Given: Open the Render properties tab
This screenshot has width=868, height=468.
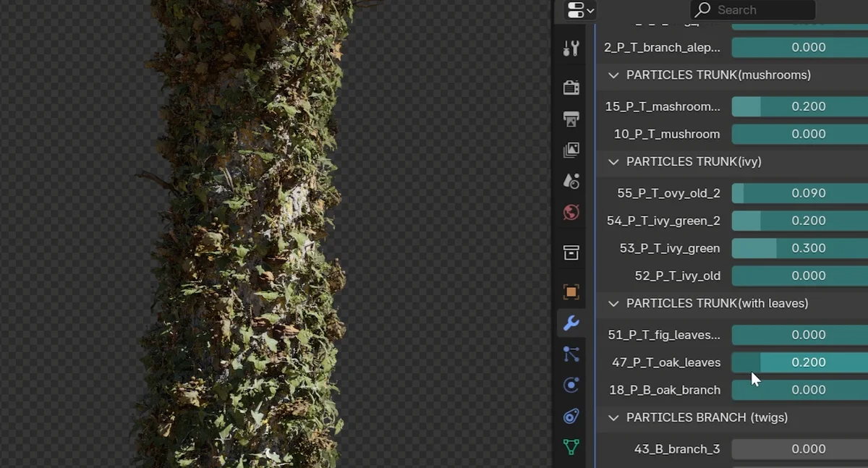Looking at the screenshot, I should [x=571, y=88].
